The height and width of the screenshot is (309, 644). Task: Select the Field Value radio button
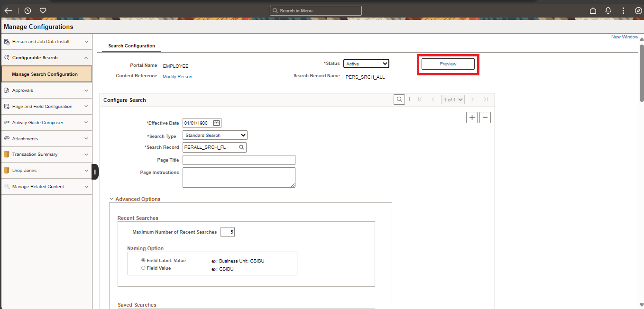pyautogui.click(x=143, y=268)
